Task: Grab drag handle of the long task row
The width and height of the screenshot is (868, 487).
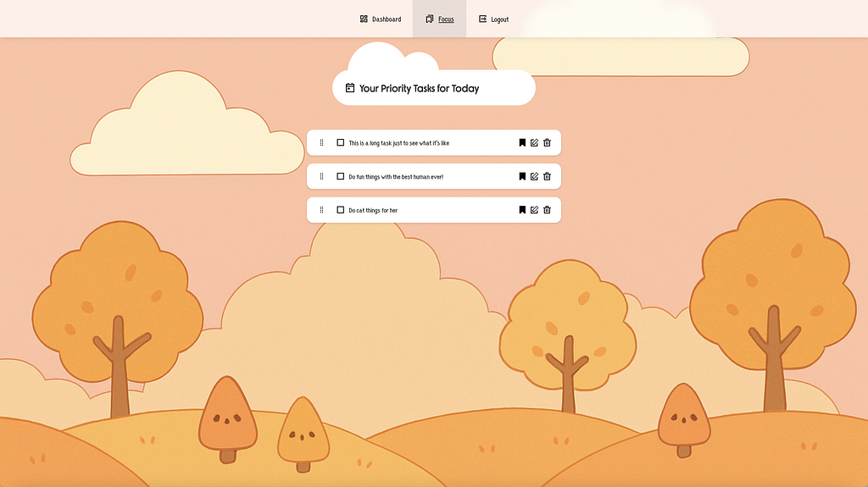Action: coord(322,143)
